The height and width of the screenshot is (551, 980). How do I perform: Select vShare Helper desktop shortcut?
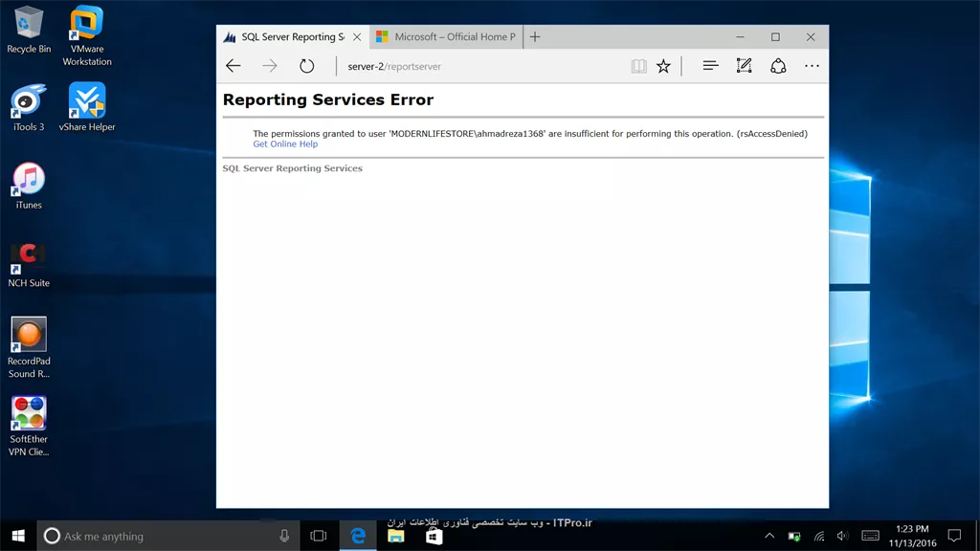point(87,107)
